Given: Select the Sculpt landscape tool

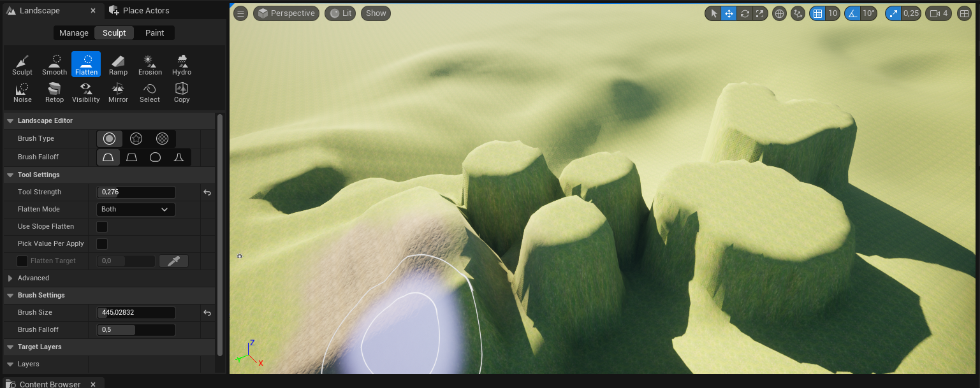Looking at the screenshot, I should [22, 64].
